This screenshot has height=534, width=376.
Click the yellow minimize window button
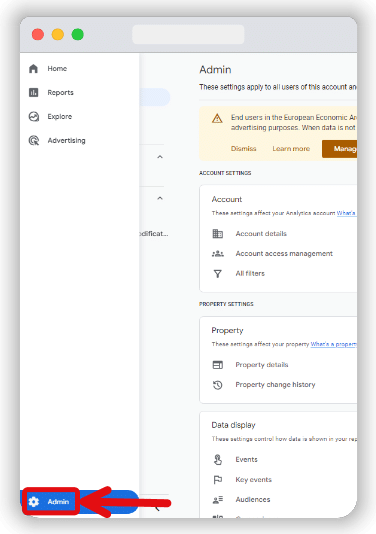pyautogui.click(x=58, y=34)
